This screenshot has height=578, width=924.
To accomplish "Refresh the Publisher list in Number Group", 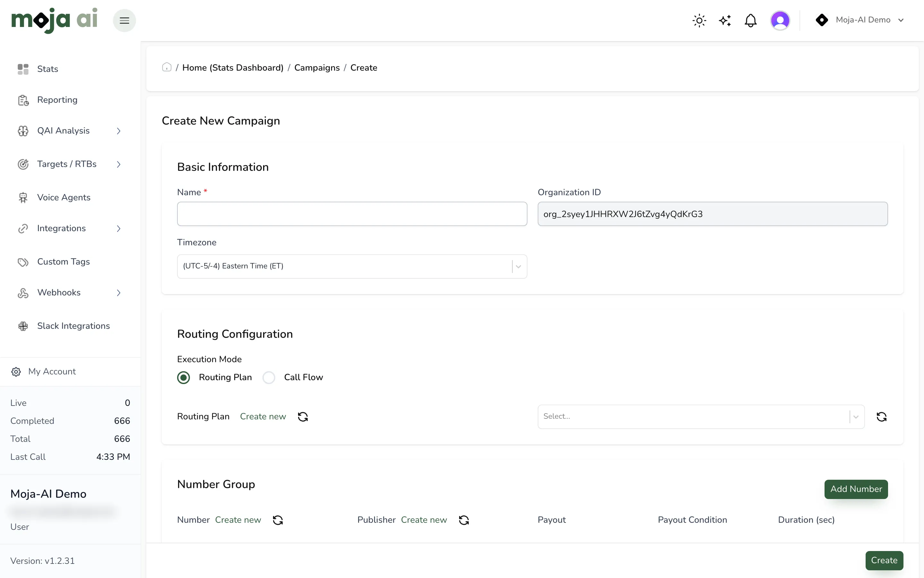I will pos(464,520).
